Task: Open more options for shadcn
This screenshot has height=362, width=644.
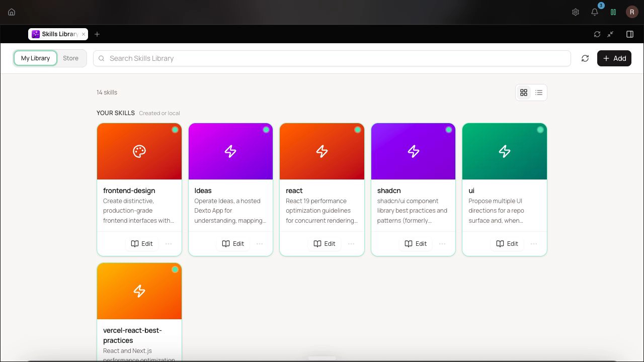Action: point(442,244)
